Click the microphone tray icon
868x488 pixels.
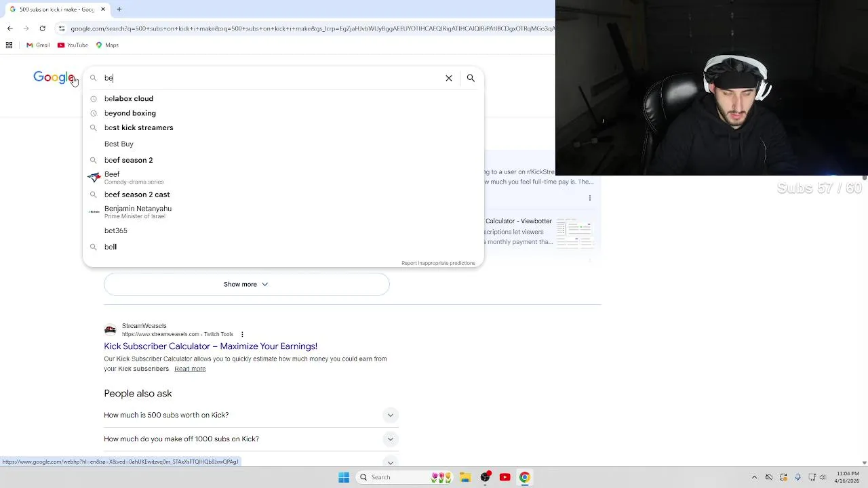(797, 477)
